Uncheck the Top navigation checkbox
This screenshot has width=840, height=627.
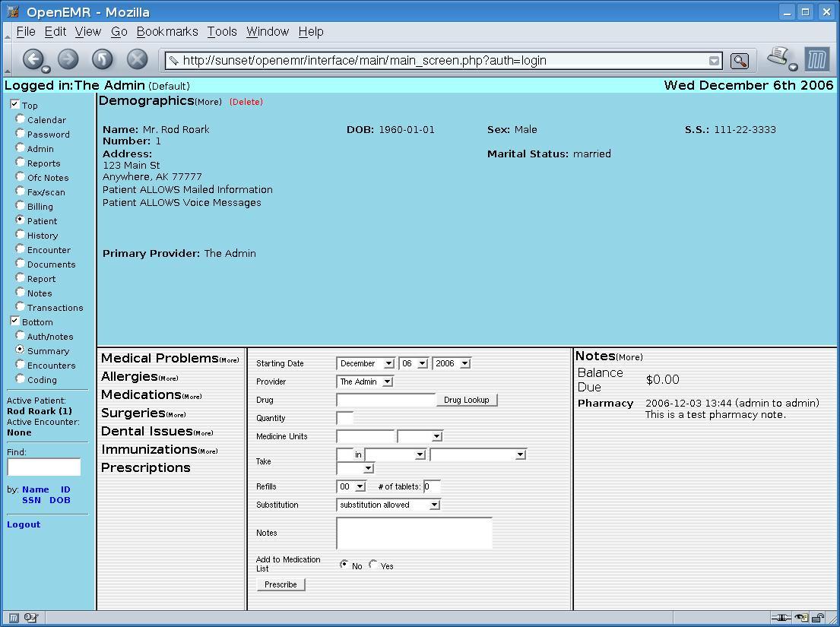(x=14, y=104)
